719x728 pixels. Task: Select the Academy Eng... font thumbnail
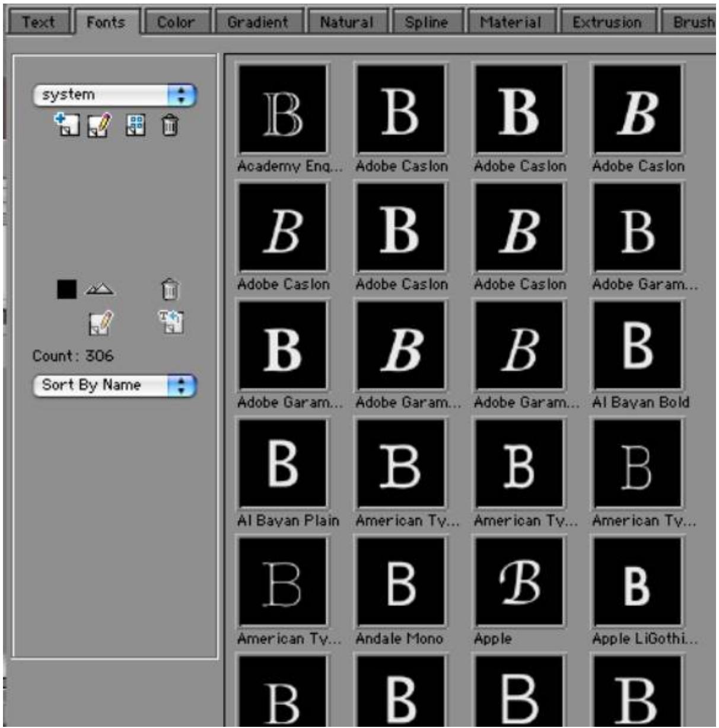coord(283,110)
